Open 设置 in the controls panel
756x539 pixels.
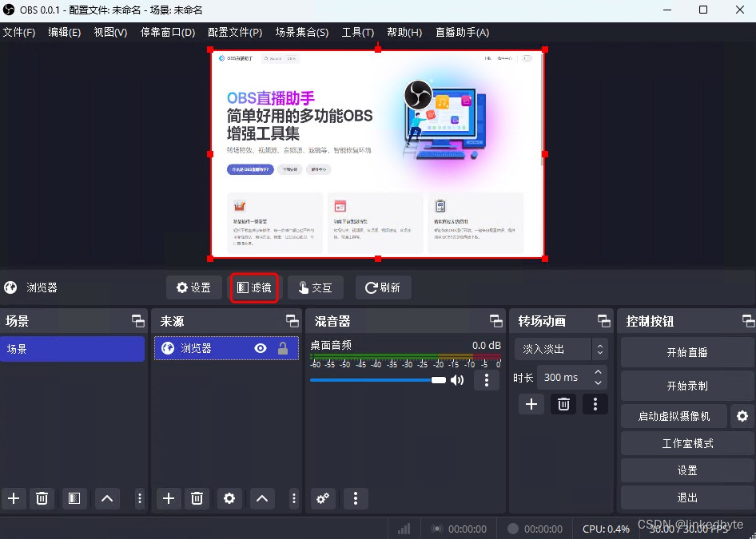click(687, 470)
